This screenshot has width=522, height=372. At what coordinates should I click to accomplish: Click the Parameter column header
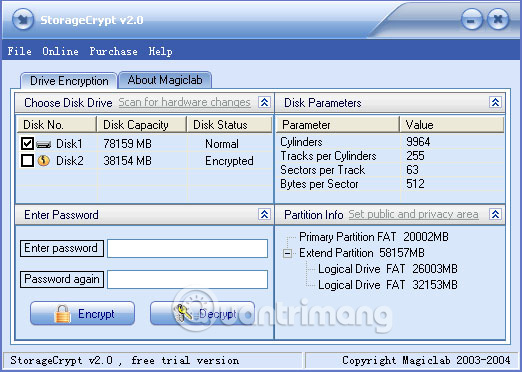click(338, 125)
